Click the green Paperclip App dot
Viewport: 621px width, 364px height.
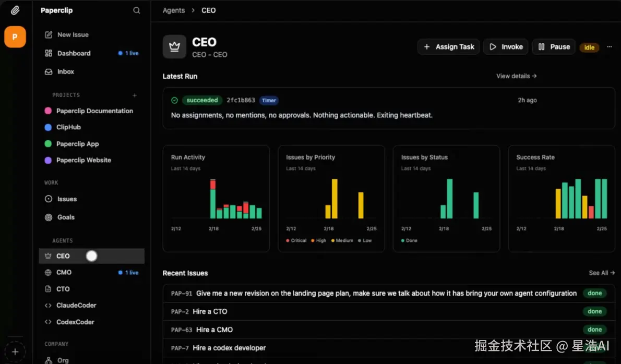tap(48, 144)
